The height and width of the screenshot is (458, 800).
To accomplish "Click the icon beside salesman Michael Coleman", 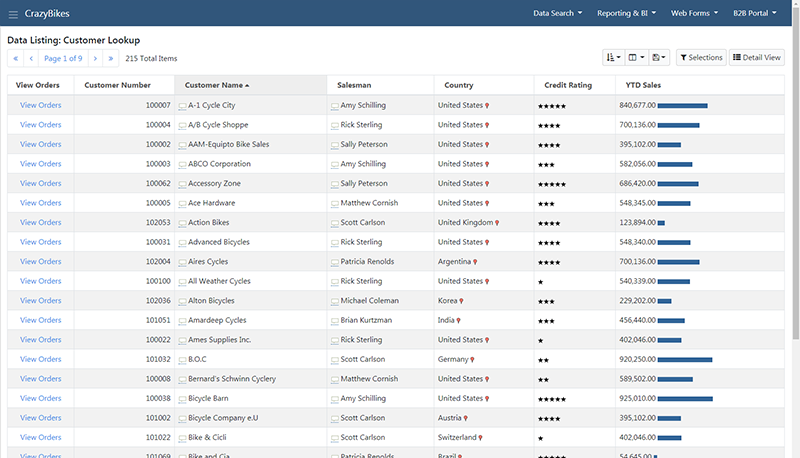I will click(x=335, y=301).
